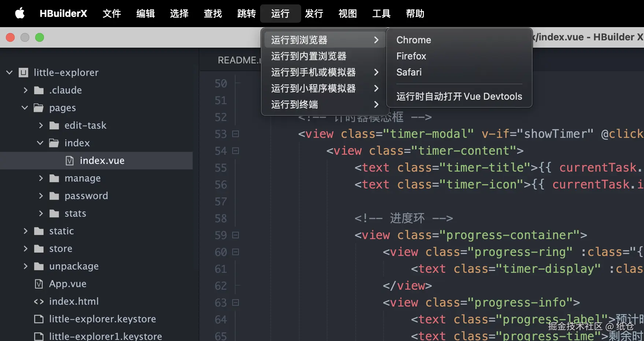Collapse the little-explorer project root
Viewport: 644px width, 341px height.
[x=10, y=72]
